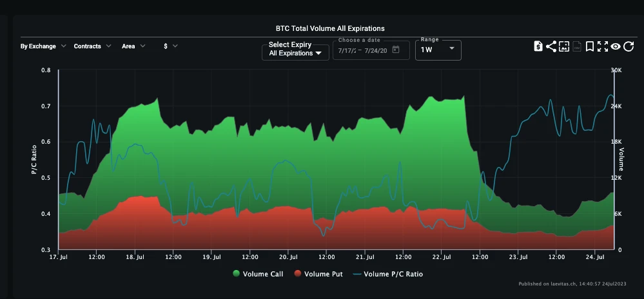
Task: Click the laevitas.ch published credit text
Action: pyautogui.click(x=578, y=284)
